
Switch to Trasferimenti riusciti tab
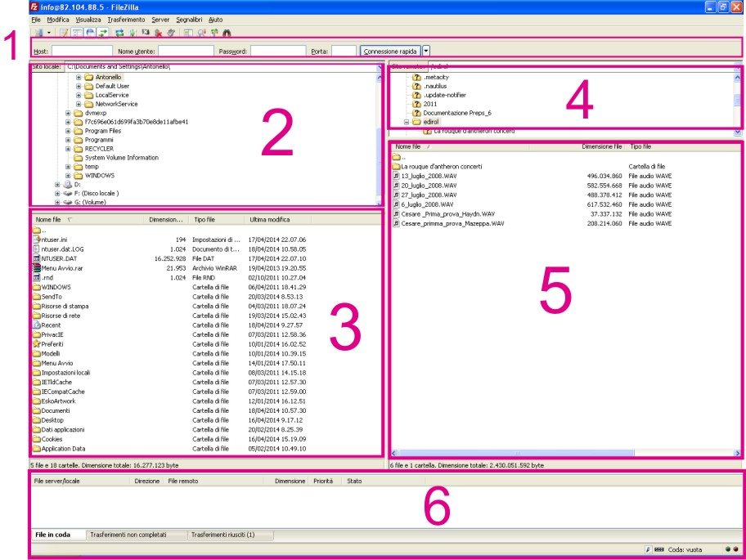pos(222,535)
